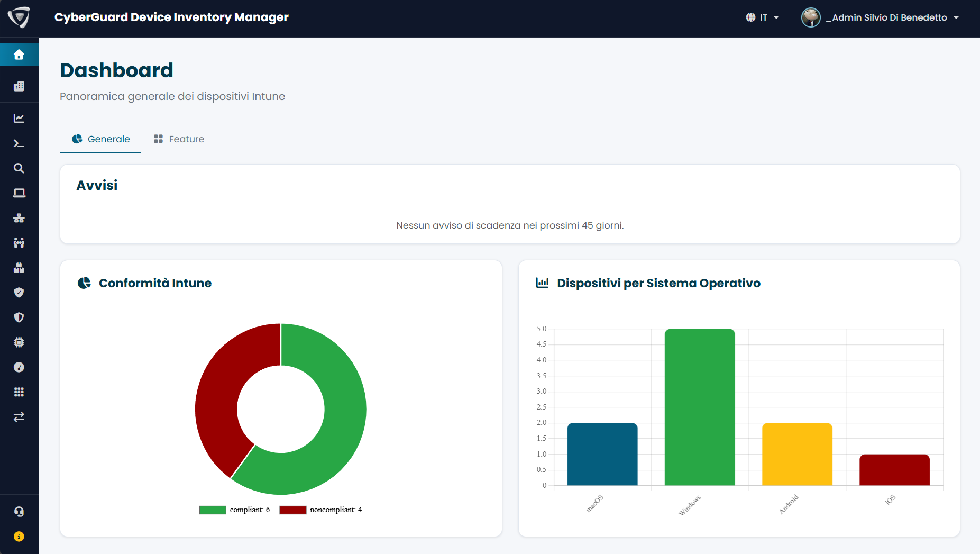Screen dimensions: 980x554
Task: Open the microchip sidebar icon
Action: tap(19, 342)
